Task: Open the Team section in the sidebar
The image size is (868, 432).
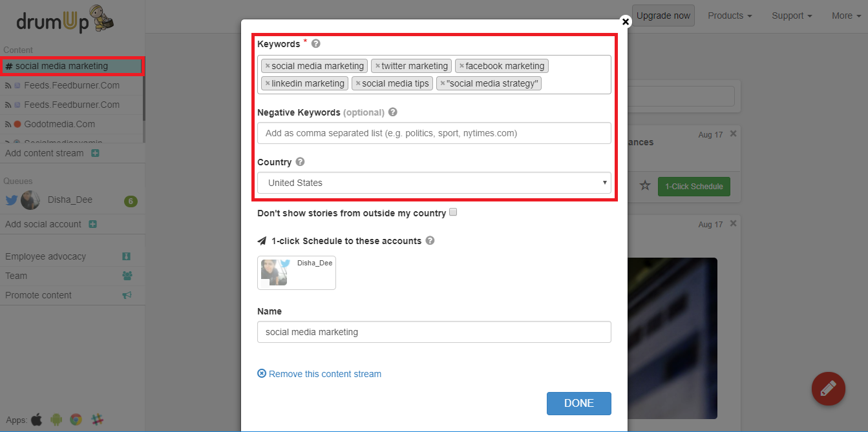Action: click(x=16, y=276)
